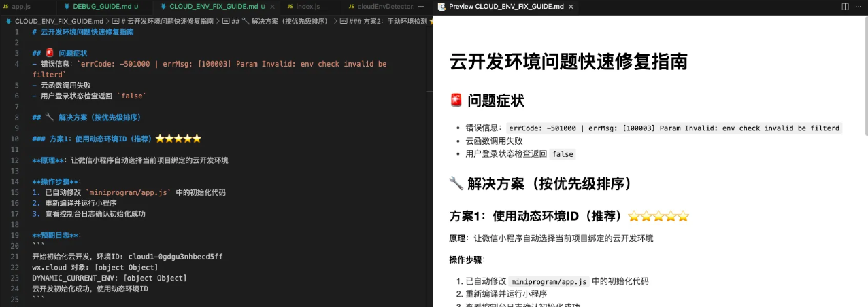Click the preview tab's file icon
Screen dimensions: 868x307
point(441,6)
